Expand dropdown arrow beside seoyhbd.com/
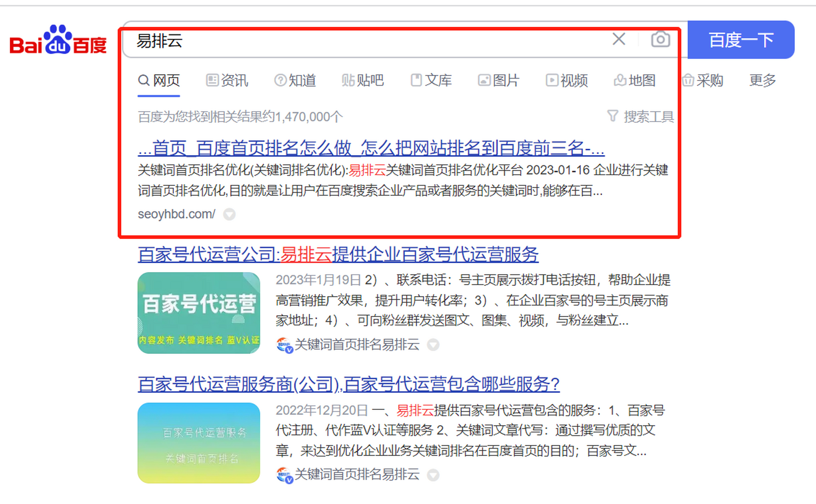Image resolution: width=816 pixels, height=504 pixels. (x=229, y=214)
